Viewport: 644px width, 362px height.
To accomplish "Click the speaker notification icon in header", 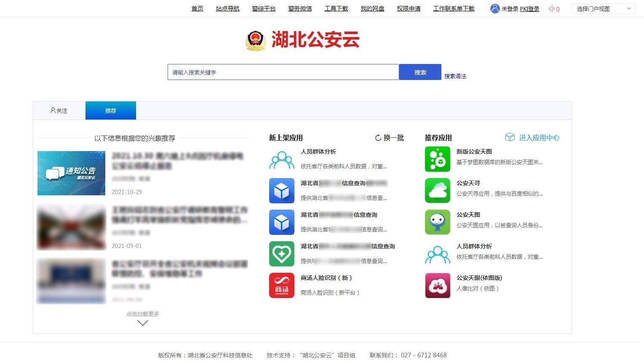I will click(x=552, y=9).
